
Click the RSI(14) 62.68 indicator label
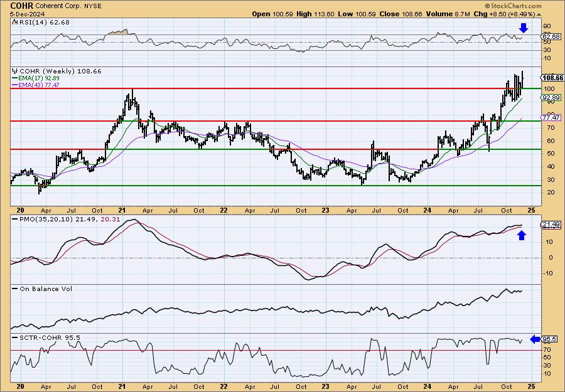point(44,22)
